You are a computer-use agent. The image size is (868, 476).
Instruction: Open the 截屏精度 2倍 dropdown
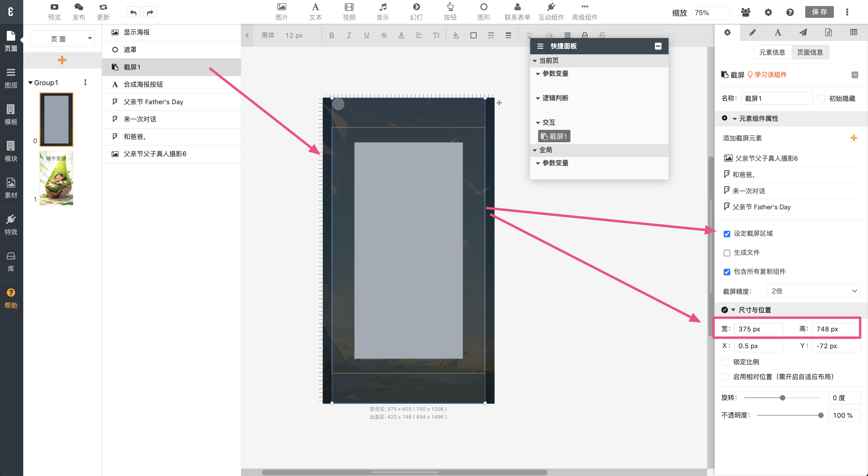click(x=813, y=291)
